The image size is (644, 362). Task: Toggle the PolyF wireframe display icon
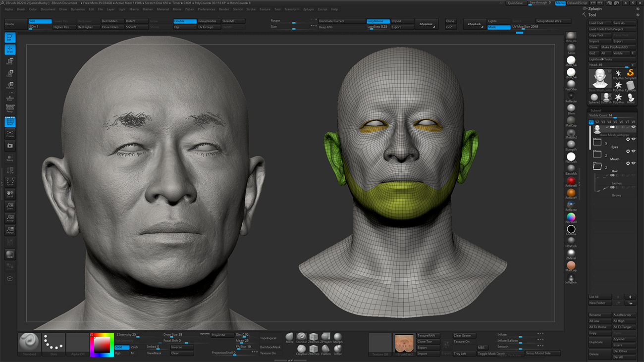pos(10,121)
